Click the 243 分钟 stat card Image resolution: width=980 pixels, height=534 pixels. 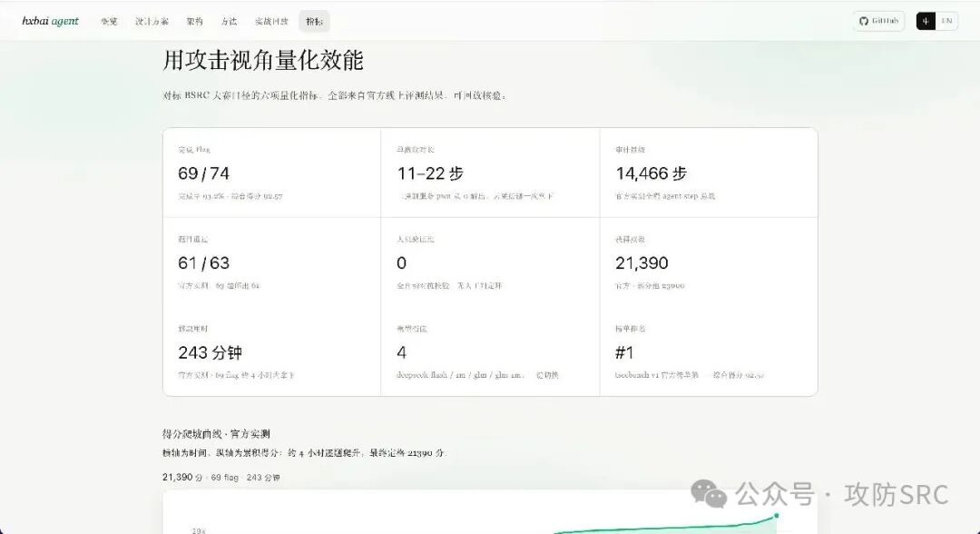[272, 351]
